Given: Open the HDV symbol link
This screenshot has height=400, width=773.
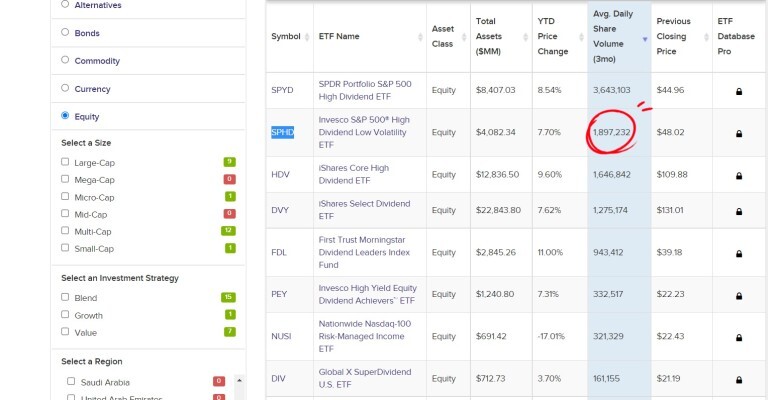Looking at the screenshot, I should pyautogui.click(x=281, y=175).
